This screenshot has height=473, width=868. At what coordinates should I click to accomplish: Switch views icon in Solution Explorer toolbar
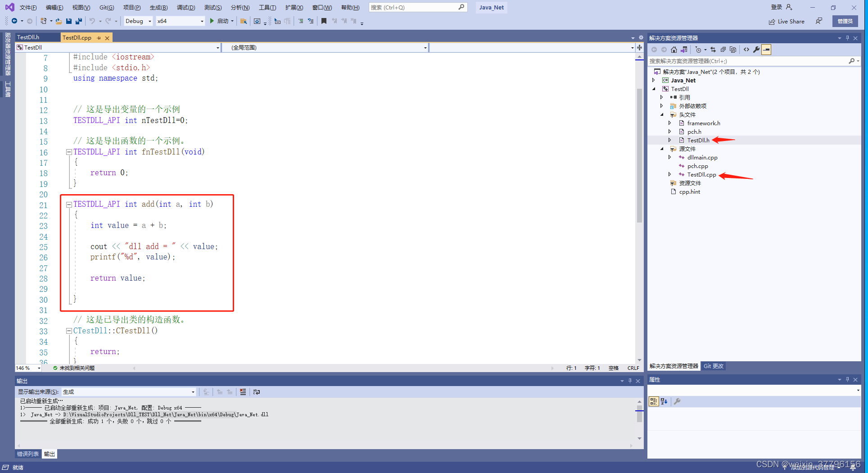click(x=684, y=50)
